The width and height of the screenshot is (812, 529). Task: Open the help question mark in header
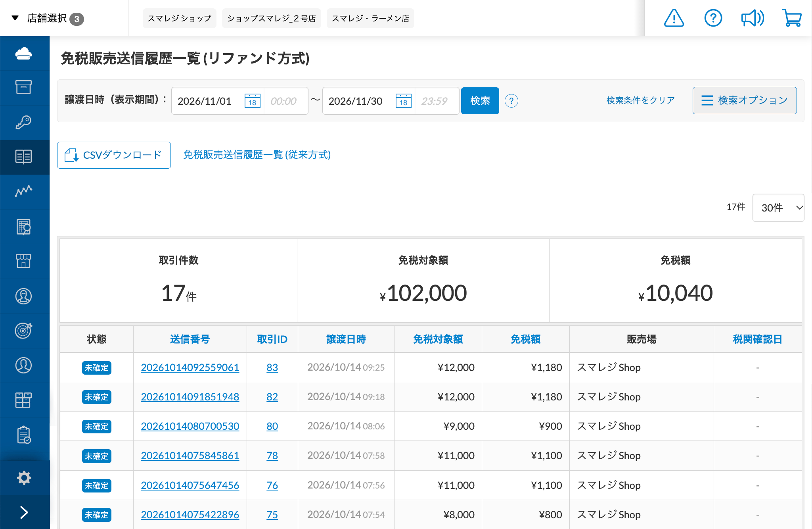pos(713,18)
